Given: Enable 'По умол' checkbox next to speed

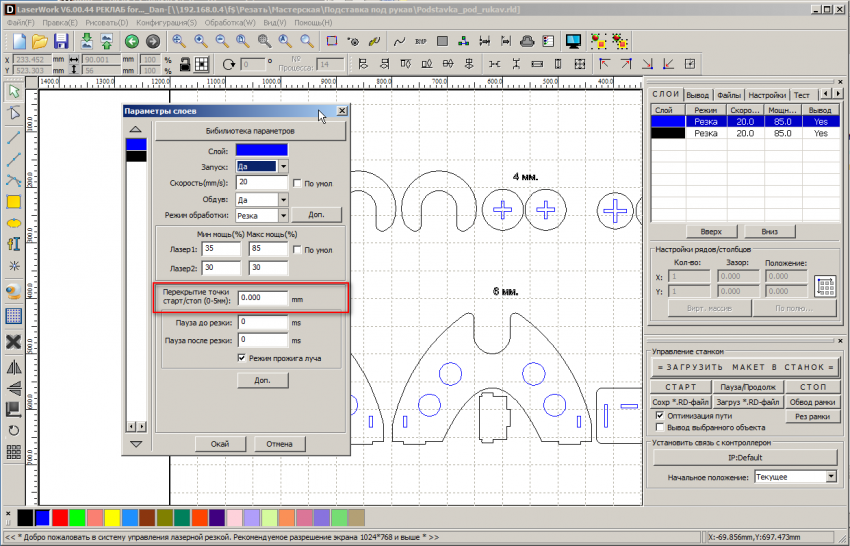Looking at the screenshot, I should point(296,183).
